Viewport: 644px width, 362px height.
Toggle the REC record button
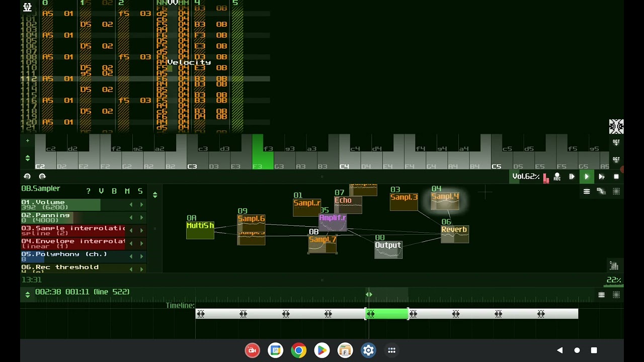click(557, 176)
